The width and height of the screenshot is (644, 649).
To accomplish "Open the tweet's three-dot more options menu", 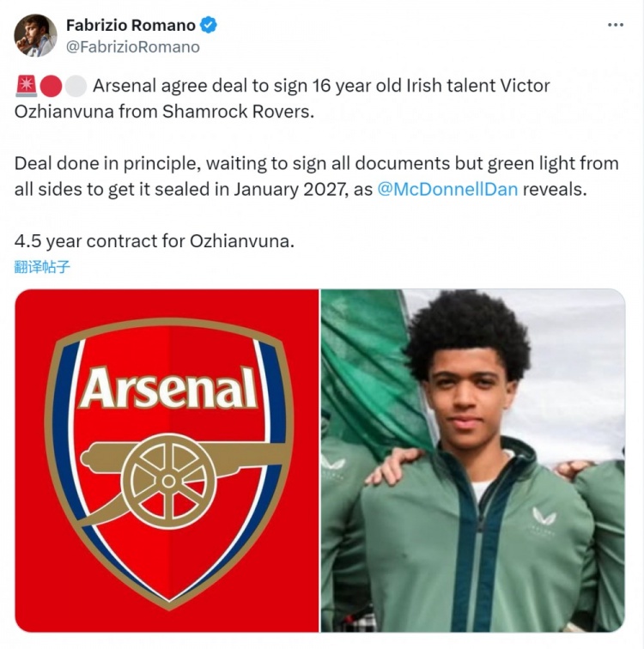I will pos(615,26).
